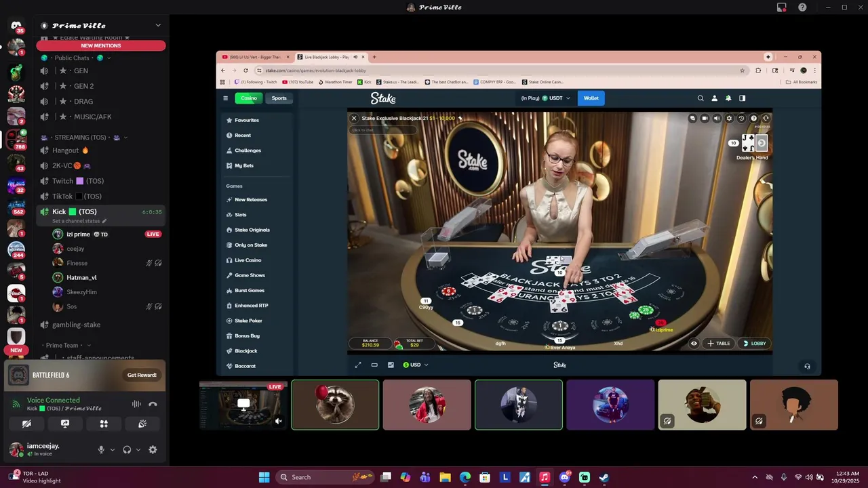Viewport: 868px width, 488px height.
Task: Turn on camera in Discord voice panel
Action: (26, 424)
